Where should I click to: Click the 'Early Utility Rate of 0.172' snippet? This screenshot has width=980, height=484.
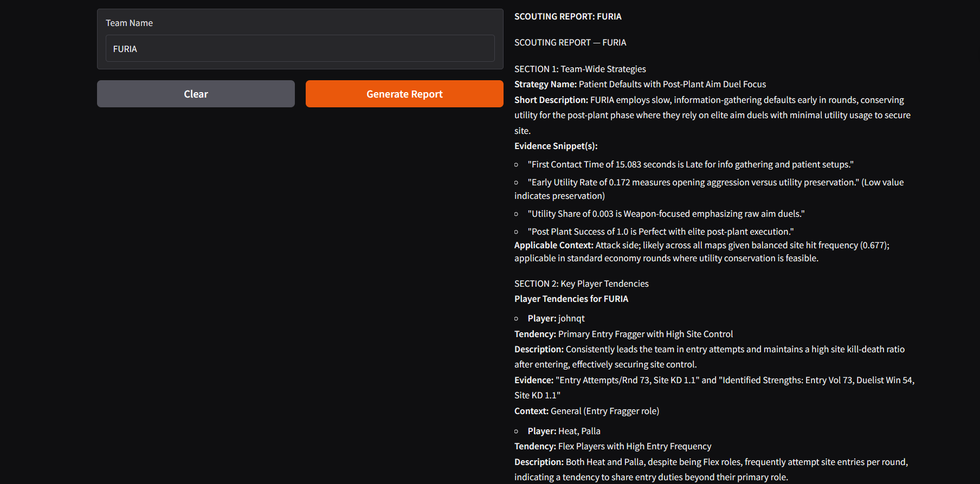tap(709, 189)
